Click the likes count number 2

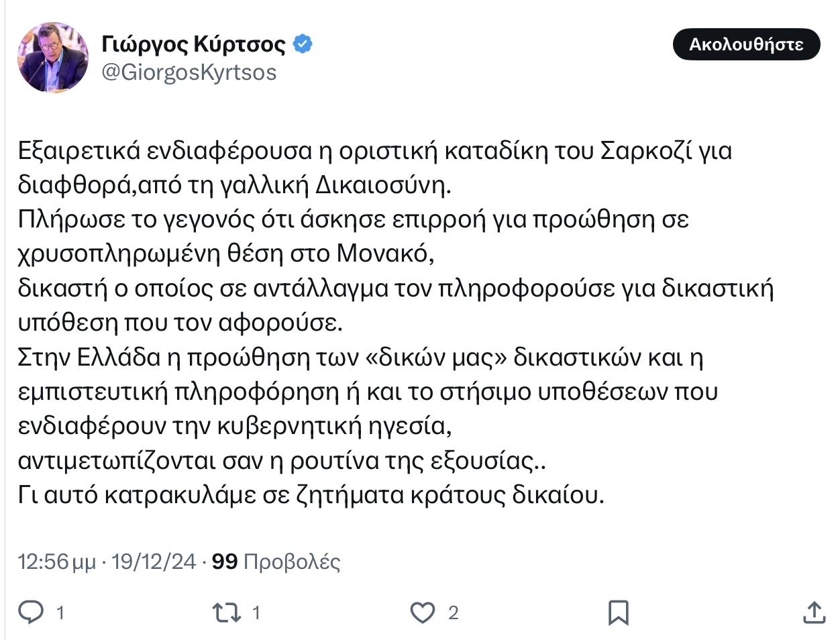453,612
